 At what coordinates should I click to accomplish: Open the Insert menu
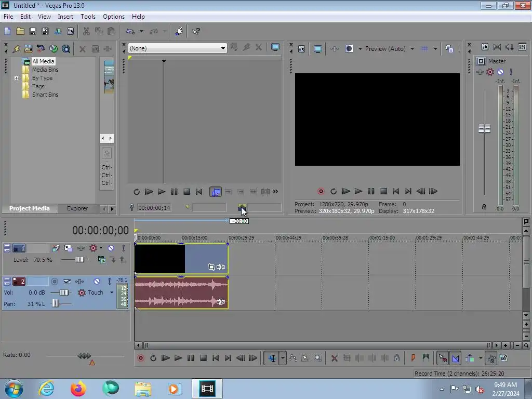pyautogui.click(x=65, y=16)
